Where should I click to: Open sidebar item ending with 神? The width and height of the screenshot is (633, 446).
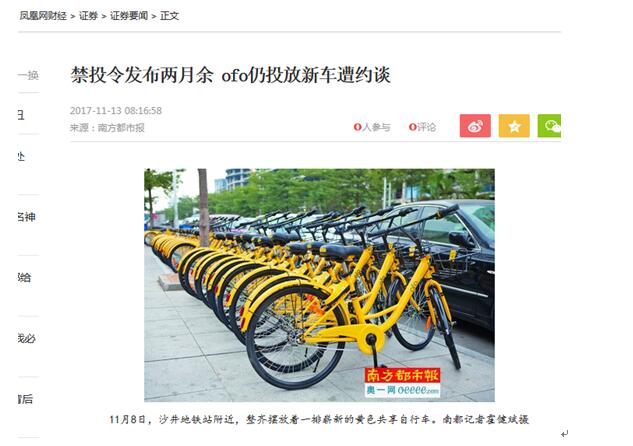point(27,217)
